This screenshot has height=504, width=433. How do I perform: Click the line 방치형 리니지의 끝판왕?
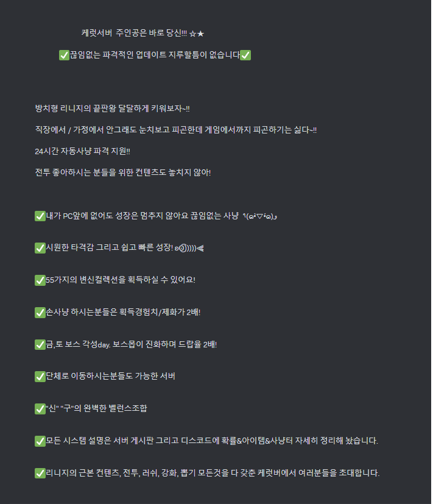click(112, 108)
